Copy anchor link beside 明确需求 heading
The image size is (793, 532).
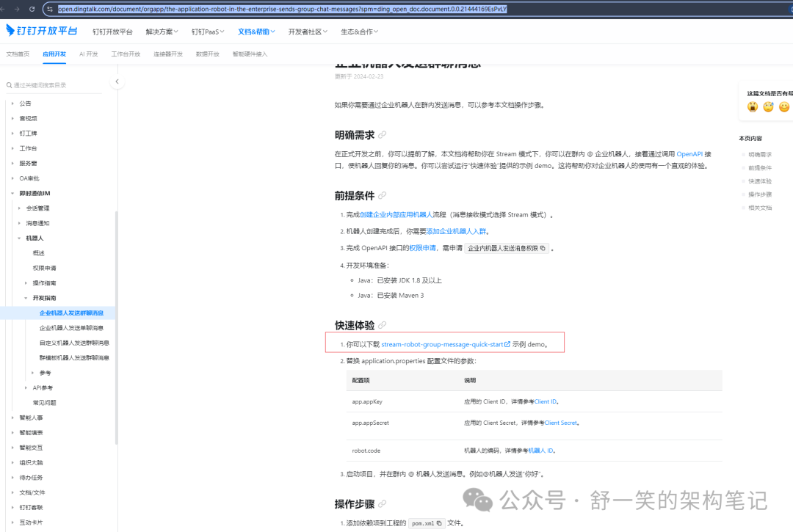(383, 135)
